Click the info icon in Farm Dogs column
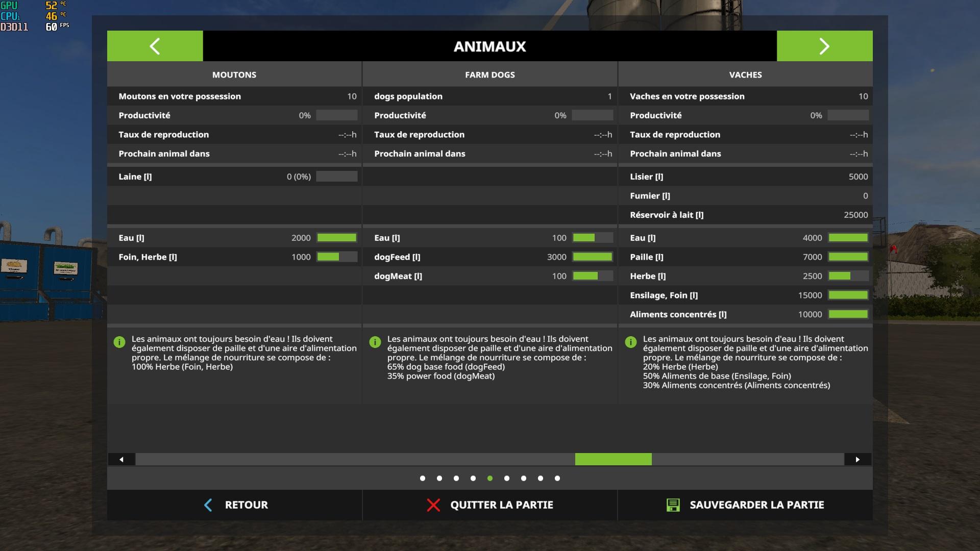The height and width of the screenshot is (551, 980). click(x=375, y=342)
